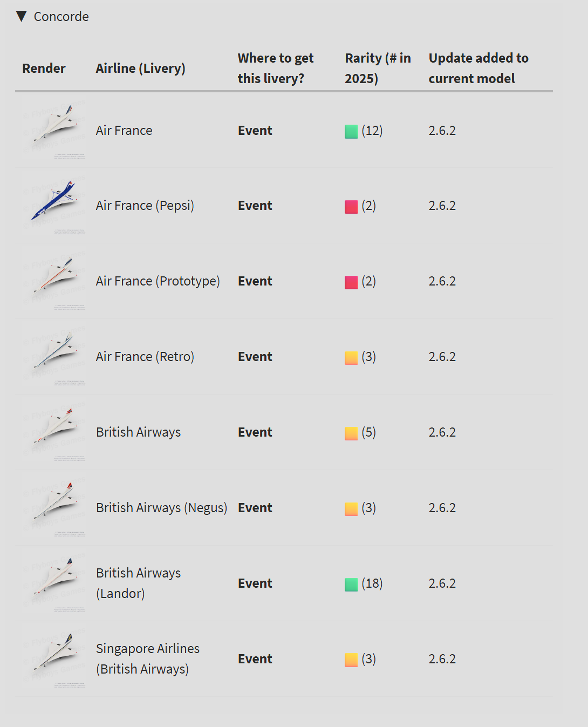View the British Airways Concorde render
Viewport: 588px width, 727px height.
coord(54,432)
